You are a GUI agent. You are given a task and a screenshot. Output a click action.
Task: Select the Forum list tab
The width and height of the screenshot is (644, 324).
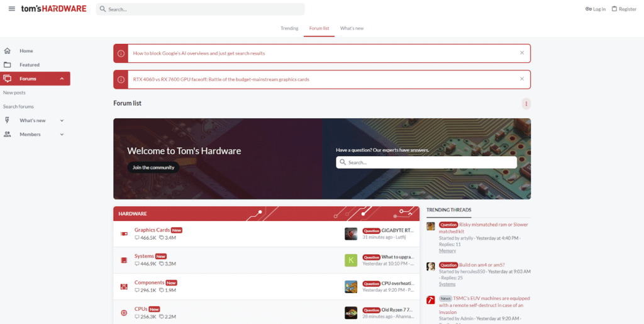click(319, 28)
